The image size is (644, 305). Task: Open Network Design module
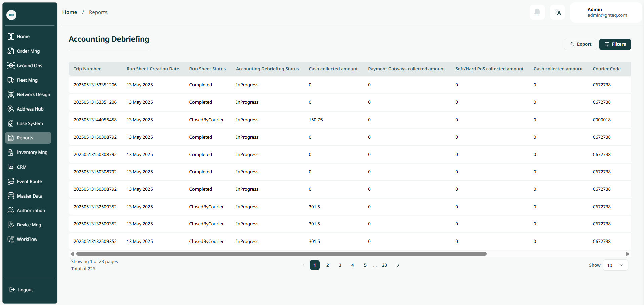33,94
